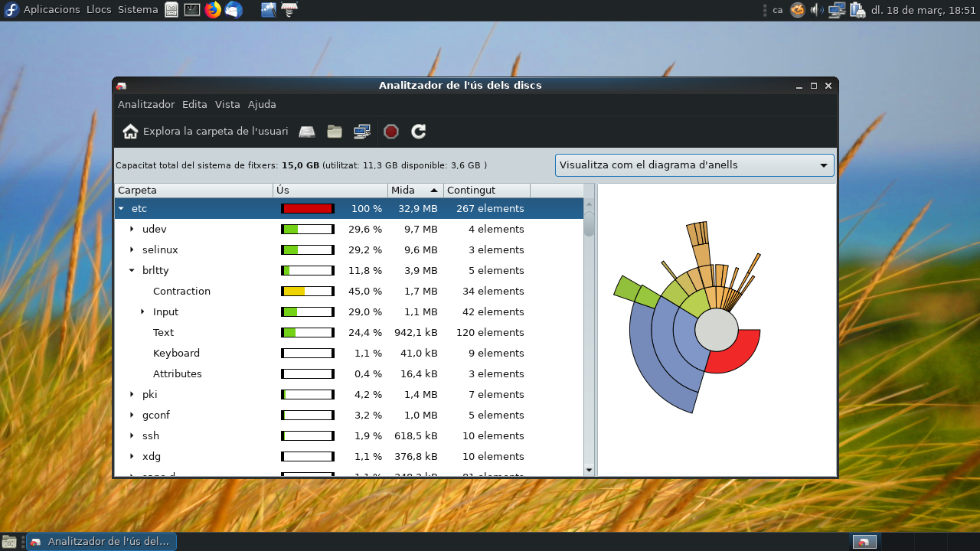Click the scan remote folder icon
The height and width of the screenshot is (551, 980).
point(362,132)
